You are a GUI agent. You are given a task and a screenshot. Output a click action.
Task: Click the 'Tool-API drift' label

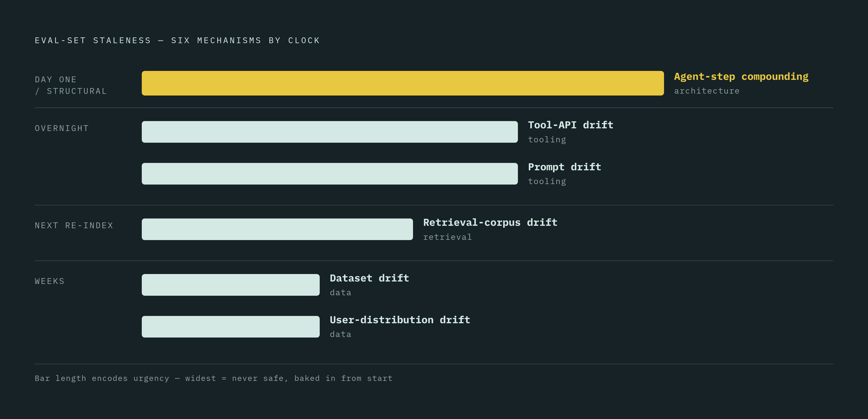(x=570, y=125)
